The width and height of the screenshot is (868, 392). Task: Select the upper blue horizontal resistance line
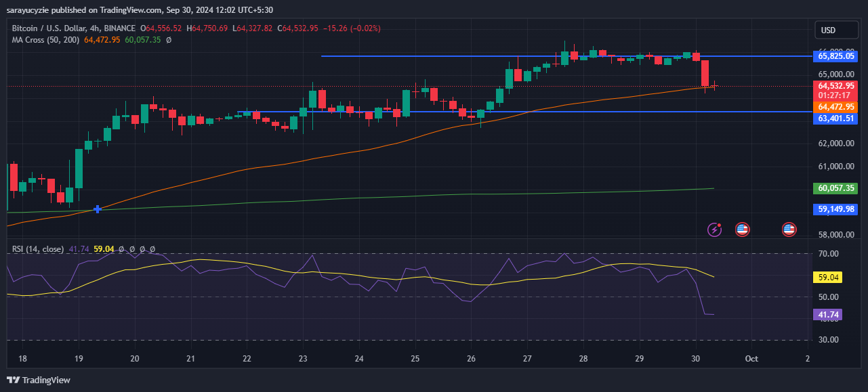(566, 56)
